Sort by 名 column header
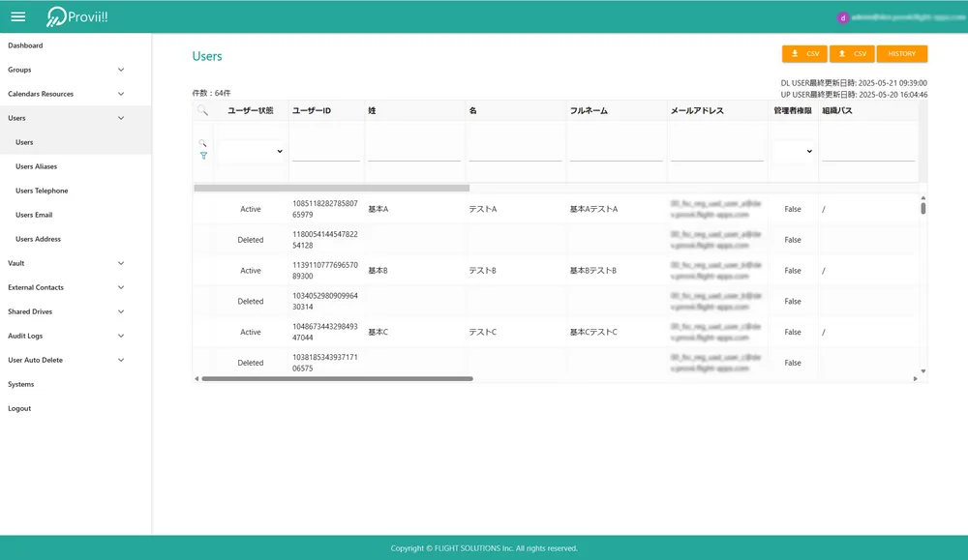The width and height of the screenshot is (968, 560). [473, 110]
